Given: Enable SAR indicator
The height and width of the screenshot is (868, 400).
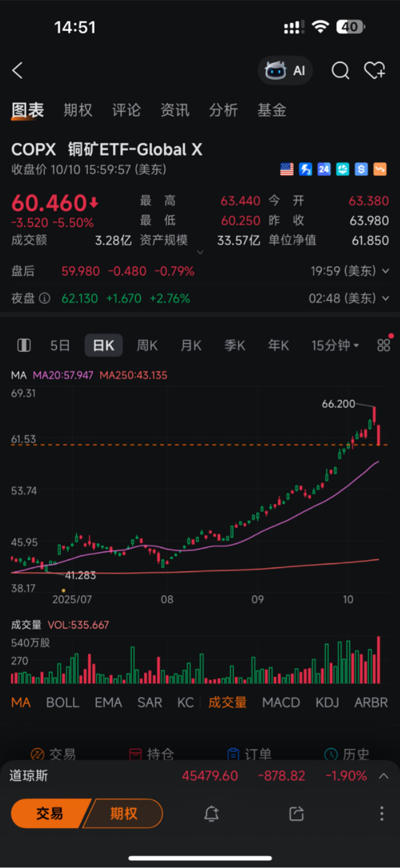Looking at the screenshot, I should click(150, 703).
